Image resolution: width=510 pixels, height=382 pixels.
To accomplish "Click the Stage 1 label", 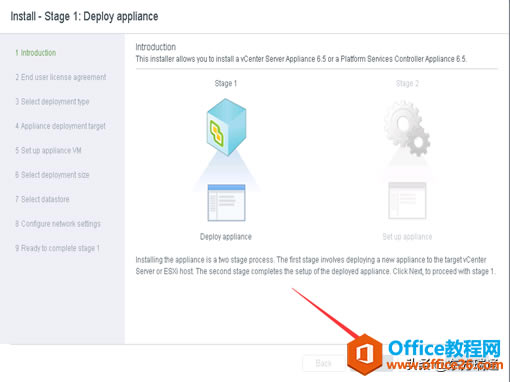I will click(226, 83).
